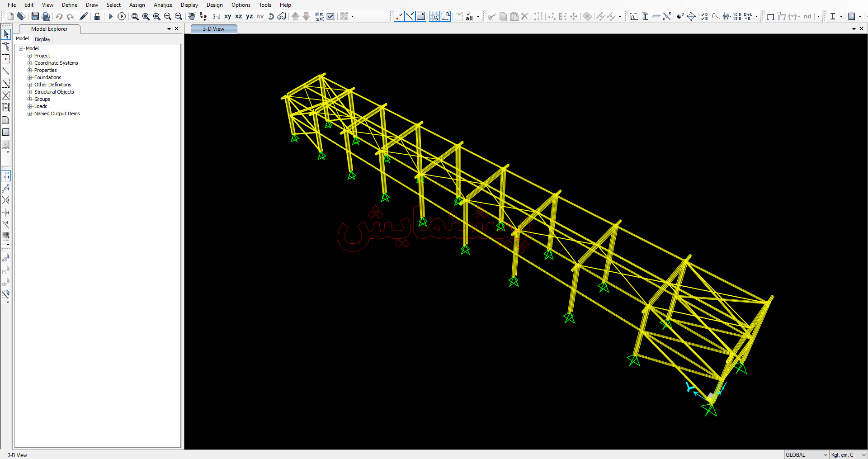Image resolution: width=868 pixels, height=459 pixels.
Task: Select the Draw Rectangular Area tool
Action: 6,132
